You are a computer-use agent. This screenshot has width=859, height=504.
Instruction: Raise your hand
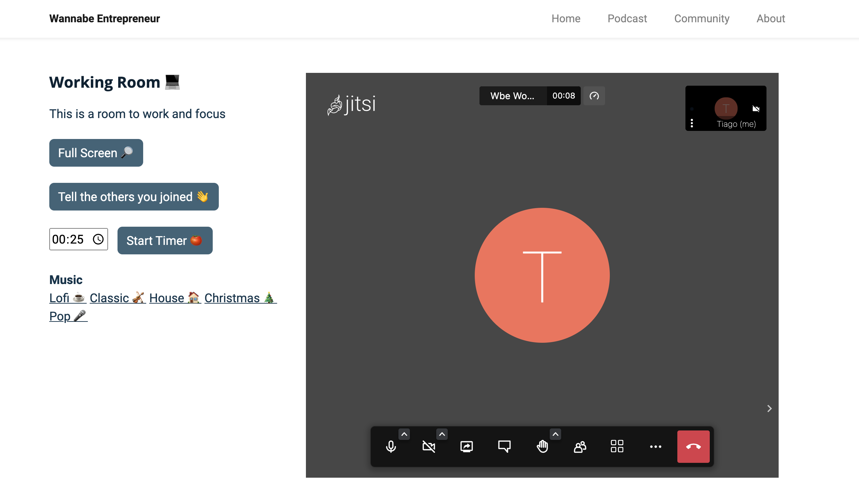[x=542, y=446]
